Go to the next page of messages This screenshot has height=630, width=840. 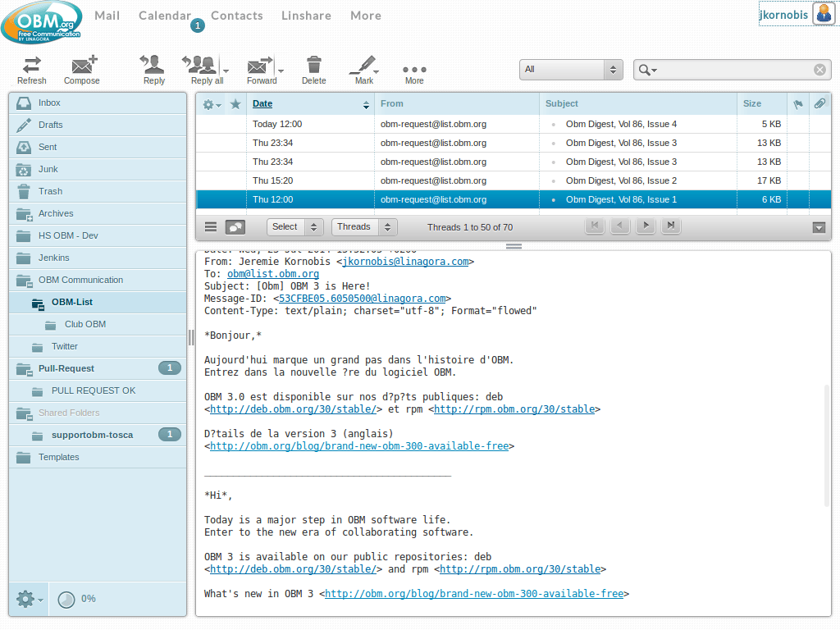click(646, 226)
